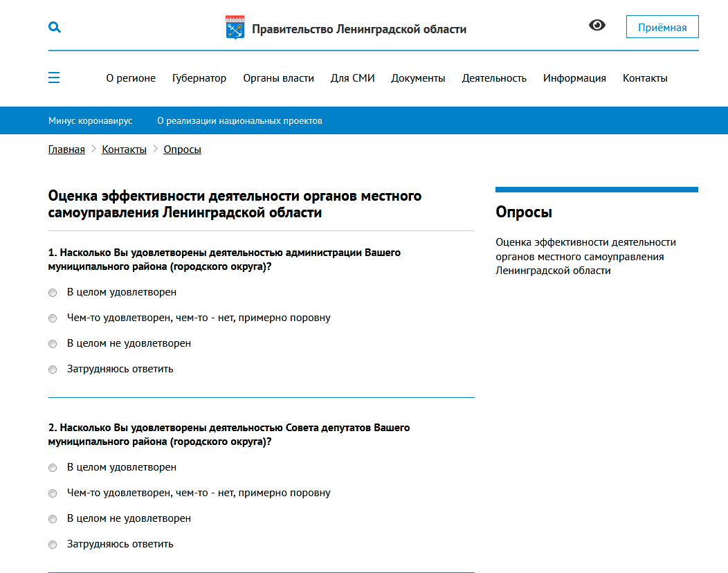The width and height of the screenshot is (728, 573).
Task: Open the Губернатор menu item
Action: tap(199, 78)
